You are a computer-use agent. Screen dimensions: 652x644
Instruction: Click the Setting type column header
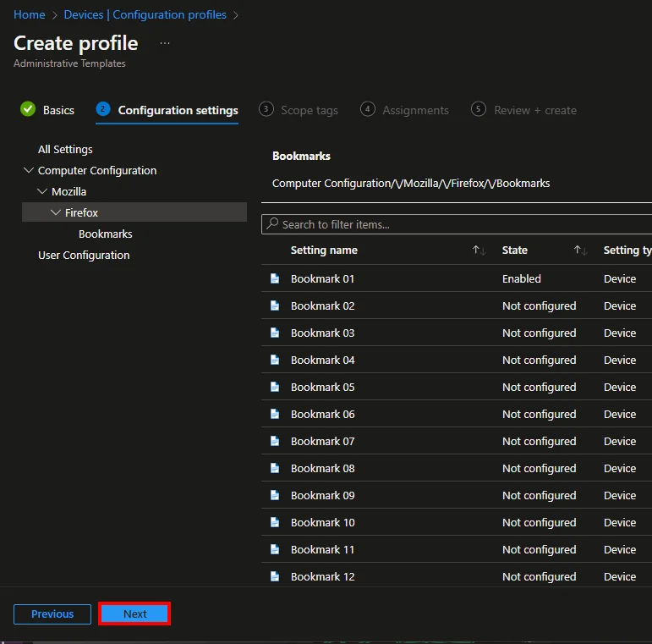tap(627, 250)
